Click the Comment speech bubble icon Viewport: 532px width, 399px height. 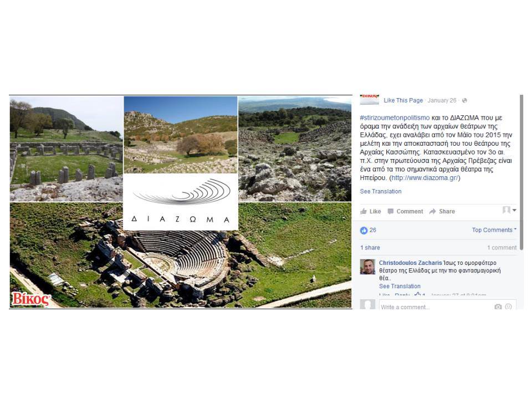[391, 211]
